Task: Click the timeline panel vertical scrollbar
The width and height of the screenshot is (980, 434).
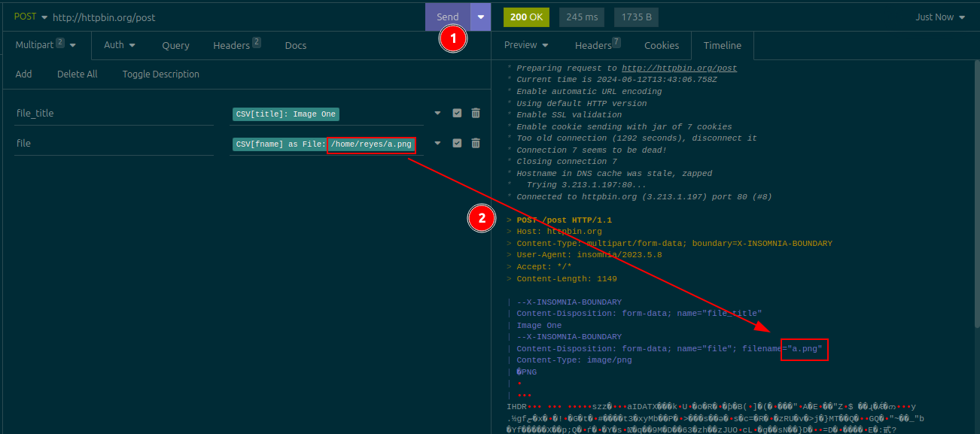Action: [x=976, y=196]
